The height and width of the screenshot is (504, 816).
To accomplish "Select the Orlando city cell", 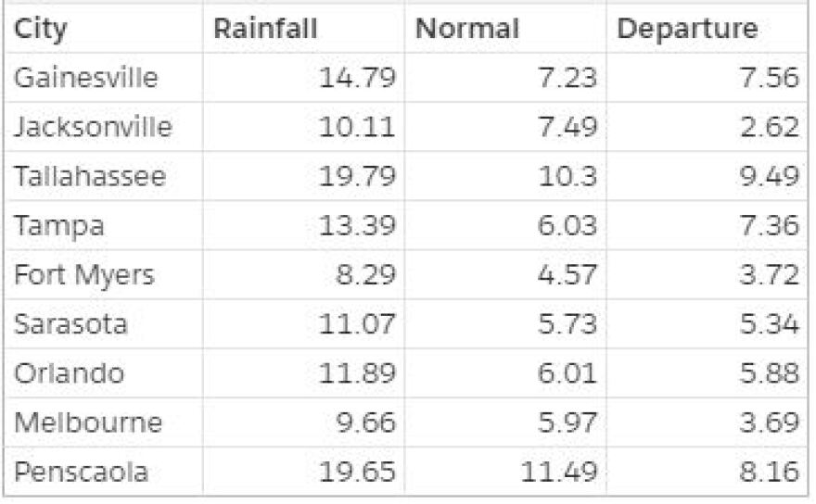I will (x=104, y=373).
